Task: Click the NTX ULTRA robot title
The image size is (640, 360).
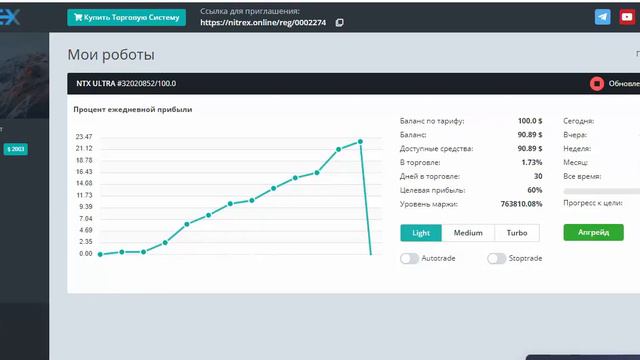Action: (126, 84)
